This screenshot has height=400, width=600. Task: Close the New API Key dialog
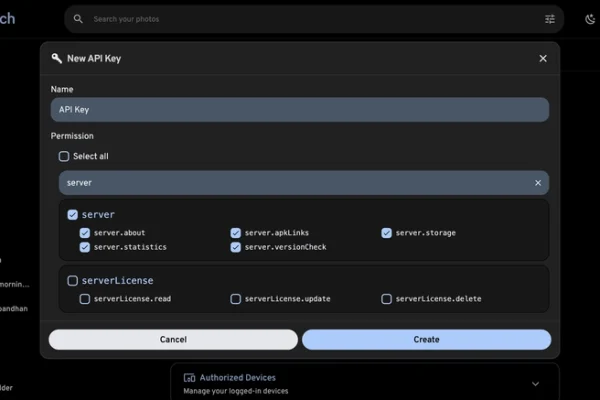543,58
